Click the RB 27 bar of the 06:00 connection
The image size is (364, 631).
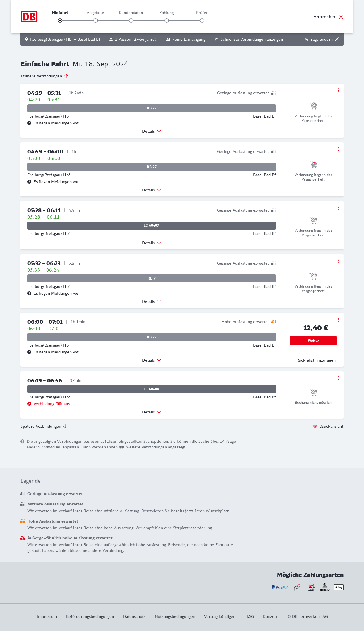152,337
